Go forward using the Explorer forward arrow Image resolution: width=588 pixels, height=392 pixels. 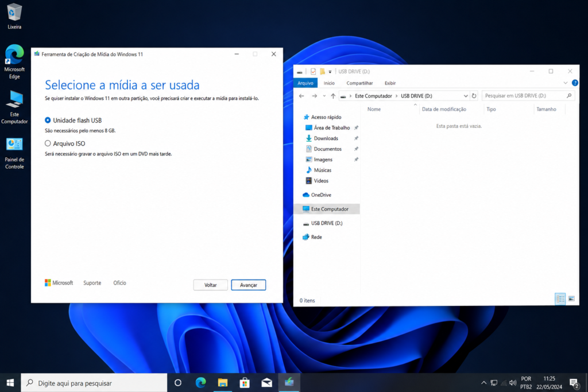314,96
